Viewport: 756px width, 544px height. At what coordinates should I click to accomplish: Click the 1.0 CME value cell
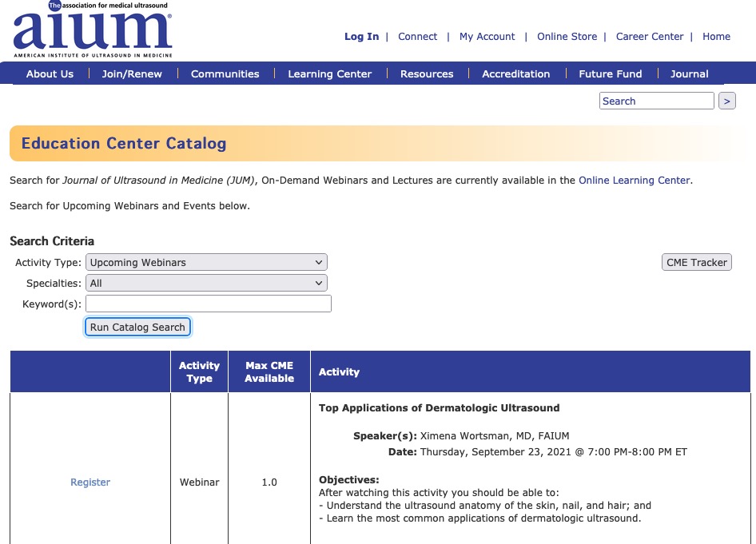point(269,482)
